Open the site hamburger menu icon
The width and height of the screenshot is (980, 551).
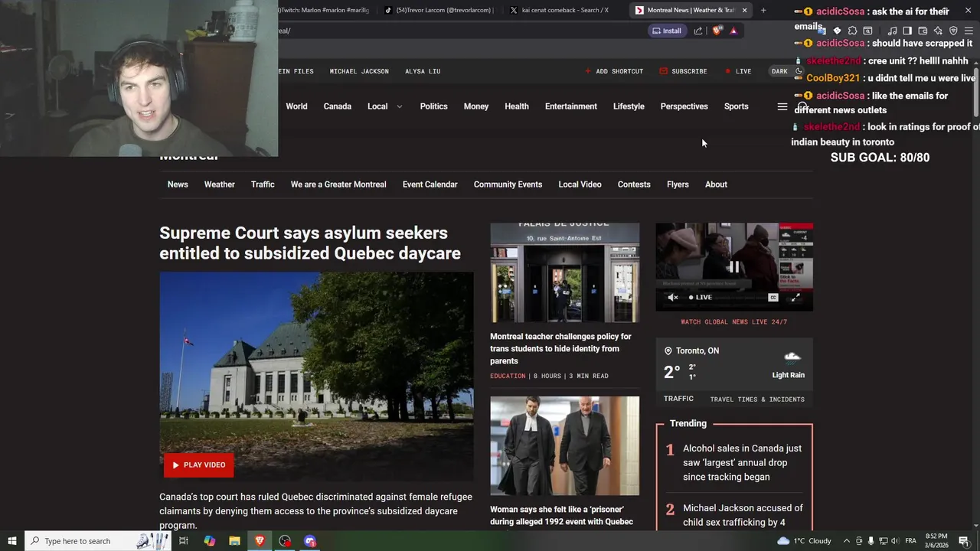pos(782,106)
